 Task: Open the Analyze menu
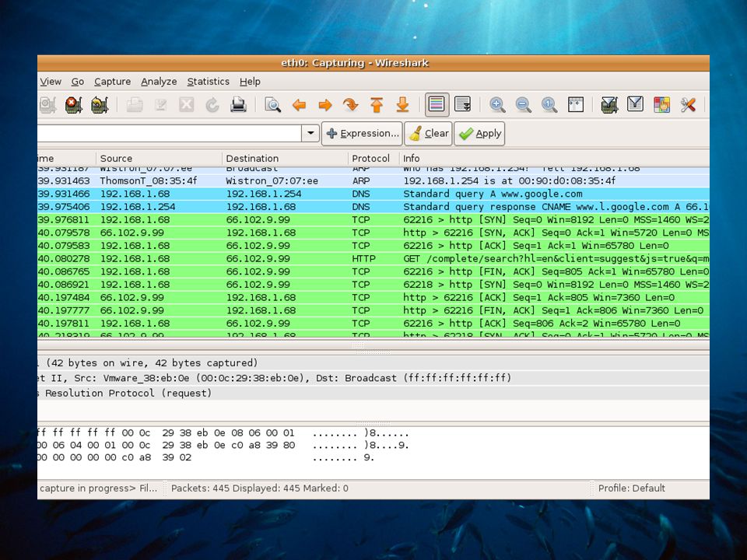pyautogui.click(x=159, y=82)
